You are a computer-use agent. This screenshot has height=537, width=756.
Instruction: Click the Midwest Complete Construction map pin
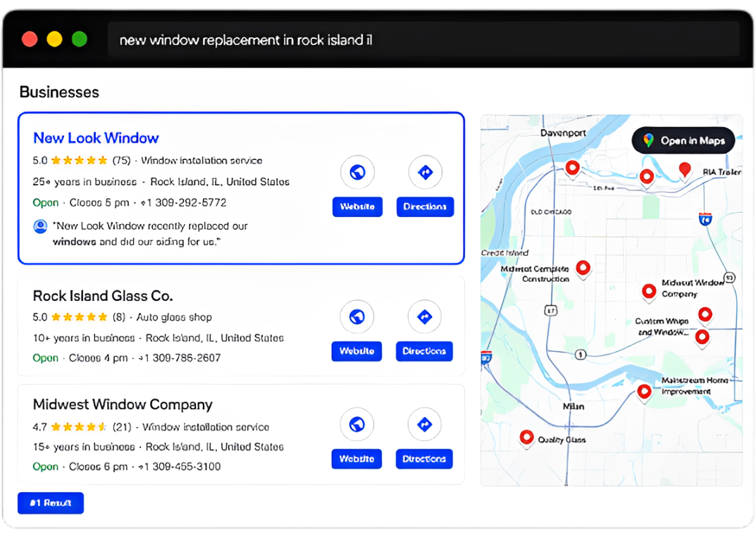click(x=583, y=269)
